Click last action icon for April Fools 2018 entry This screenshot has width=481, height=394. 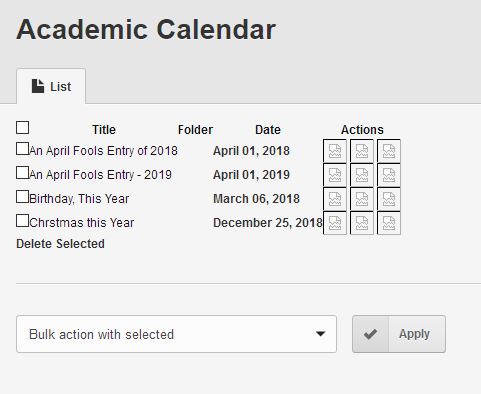point(389,151)
